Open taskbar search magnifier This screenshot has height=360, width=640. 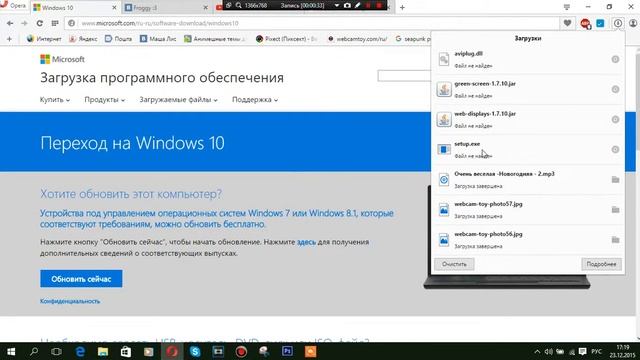[x=34, y=351]
